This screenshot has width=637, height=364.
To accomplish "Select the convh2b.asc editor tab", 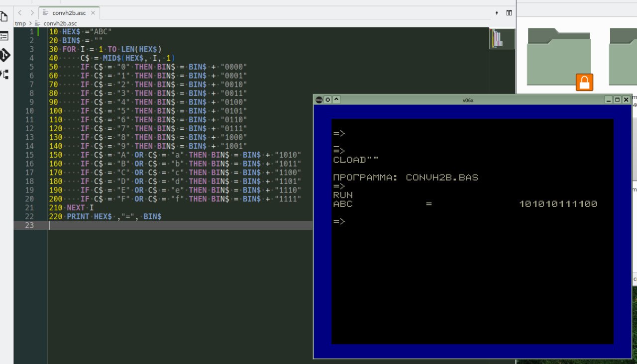I will point(67,12).
